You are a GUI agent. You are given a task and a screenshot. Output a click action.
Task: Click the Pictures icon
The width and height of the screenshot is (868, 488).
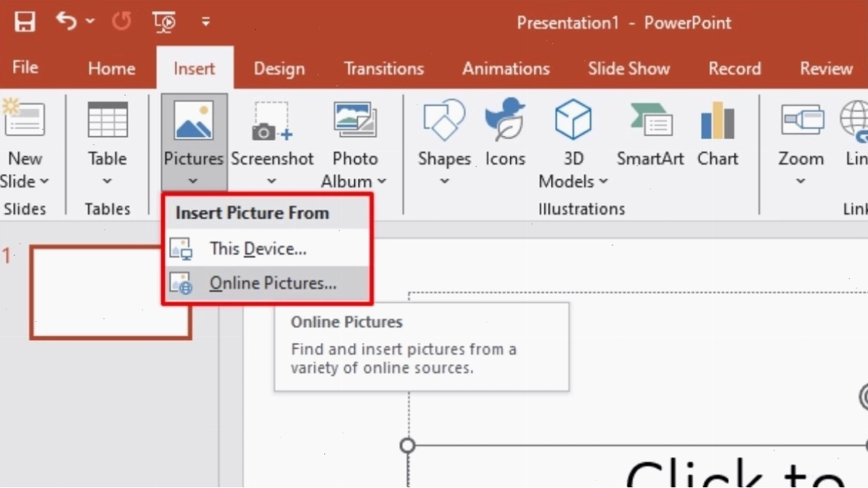pos(193,120)
